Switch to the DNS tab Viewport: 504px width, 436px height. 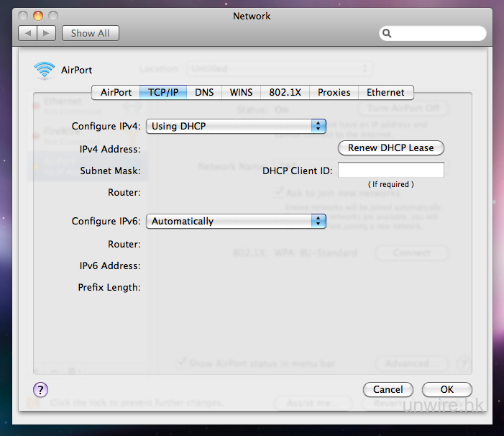click(x=204, y=92)
